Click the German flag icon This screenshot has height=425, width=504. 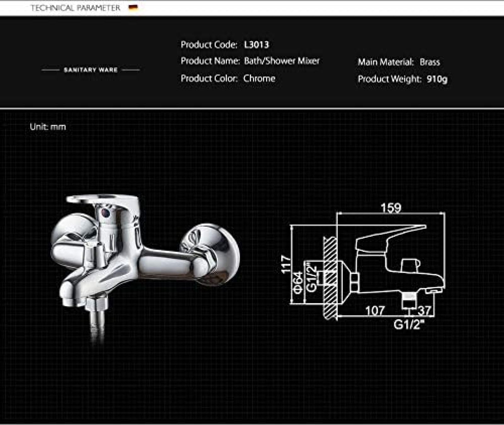pos(133,8)
